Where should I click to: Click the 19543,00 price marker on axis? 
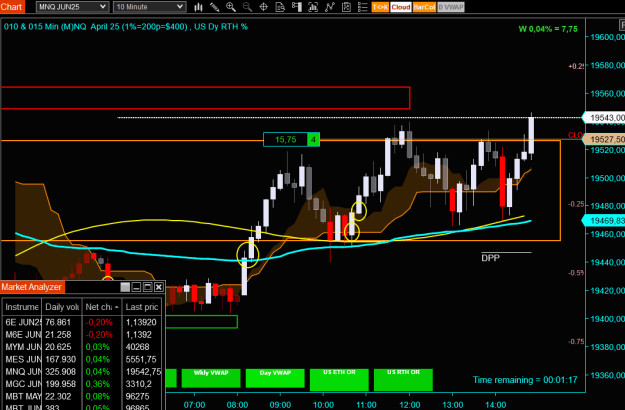pos(604,118)
